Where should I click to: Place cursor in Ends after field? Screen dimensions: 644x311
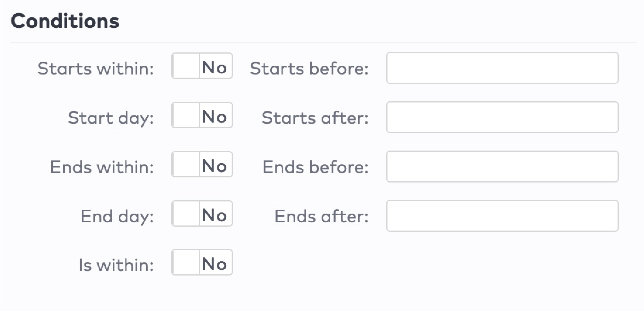pyautogui.click(x=502, y=216)
